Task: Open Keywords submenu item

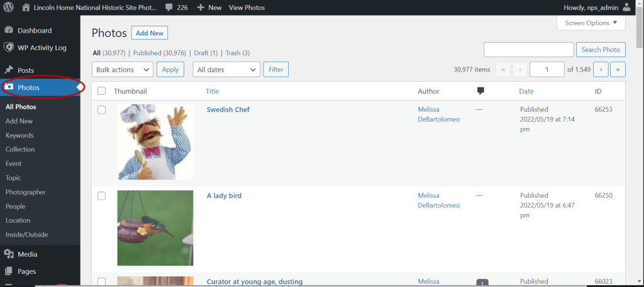Action: click(x=19, y=135)
